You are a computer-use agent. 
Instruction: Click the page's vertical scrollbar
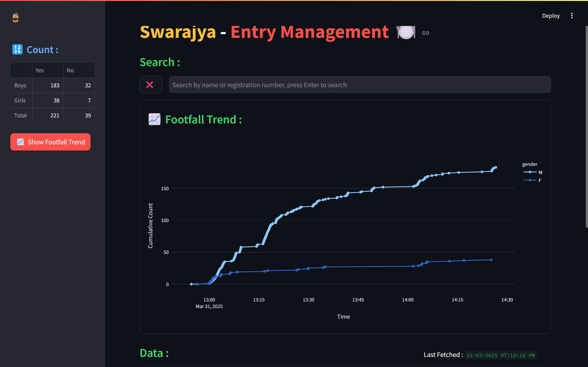[586, 126]
